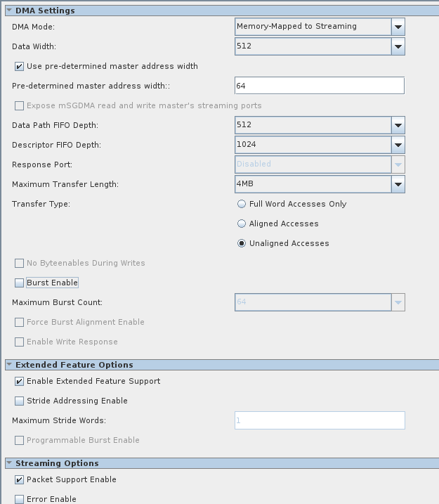Open the Data Width dropdown arrow
The height and width of the screenshot is (504, 439).
(398, 46)
